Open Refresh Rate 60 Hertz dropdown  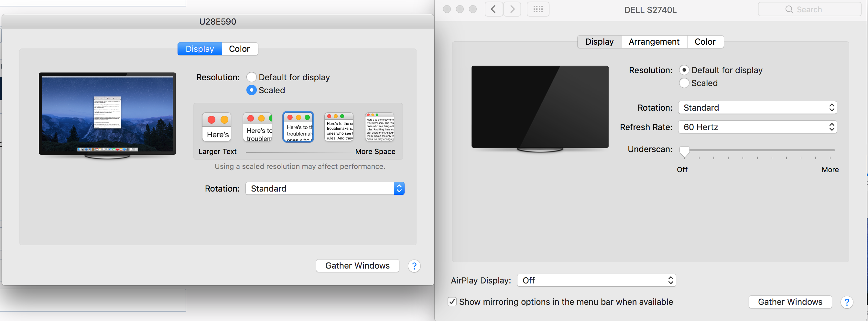757,127
